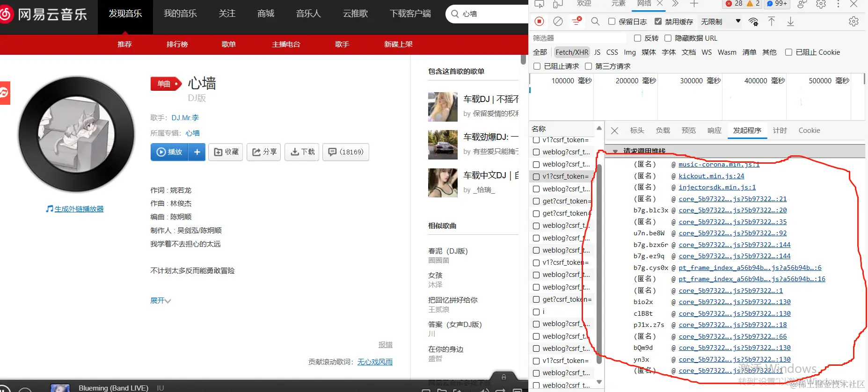The height and width of the screenshot is (392, 868).
Task: Tick the checkbox of the highlighted v1?csrf_token= request
Action: tap(536, 176)
